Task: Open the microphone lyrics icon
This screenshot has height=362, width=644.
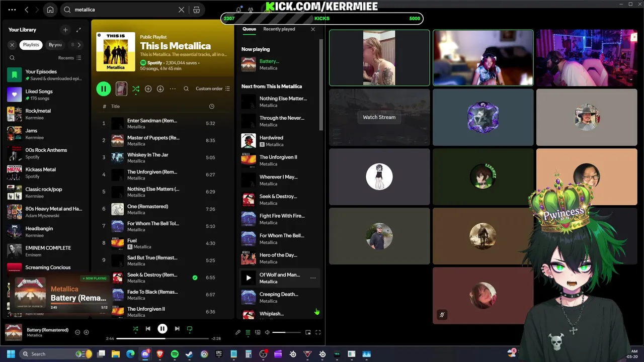Action: [238, 332]
